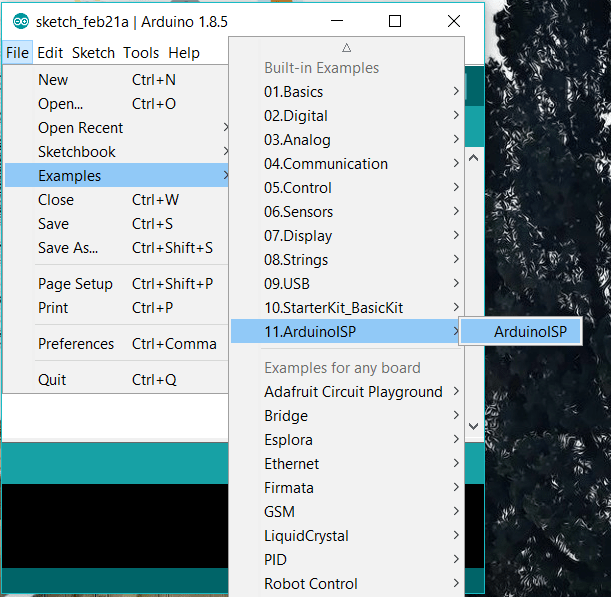
Task: Expand PID library examples
Action: coord(346,560)
